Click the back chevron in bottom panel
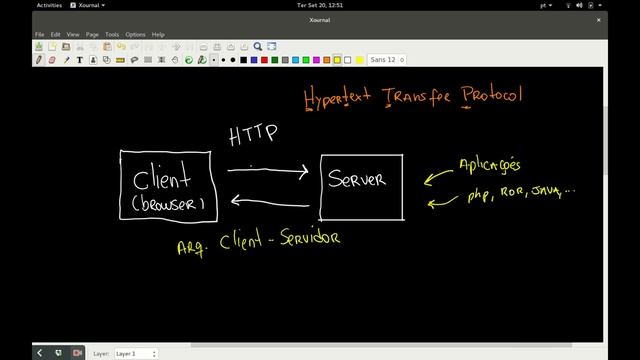The height and width of the screenshot is (360, 640). click(x=40, y=353)
